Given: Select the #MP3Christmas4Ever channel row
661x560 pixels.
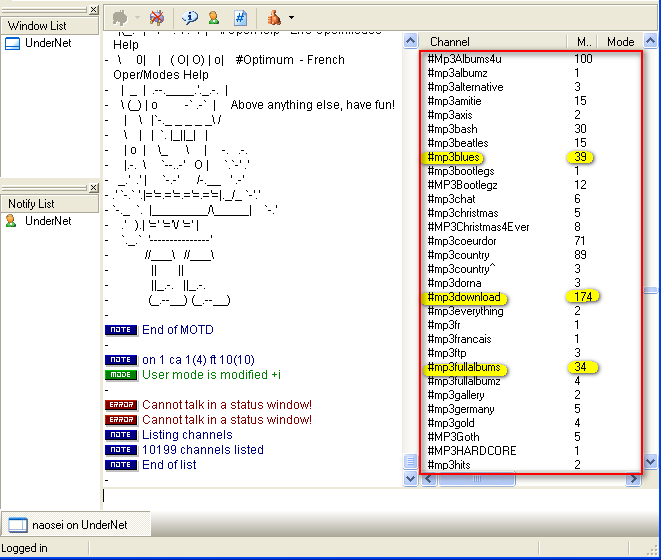Looking at the screenshot, I should pos(531,227).
